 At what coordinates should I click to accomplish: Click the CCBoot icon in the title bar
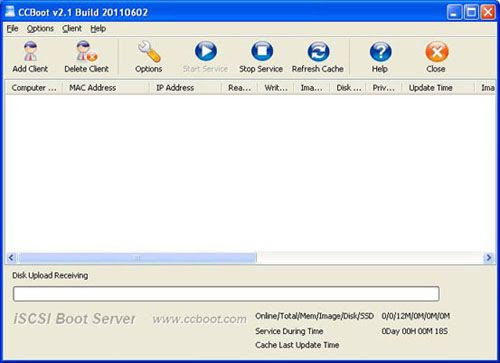[10, 11]
